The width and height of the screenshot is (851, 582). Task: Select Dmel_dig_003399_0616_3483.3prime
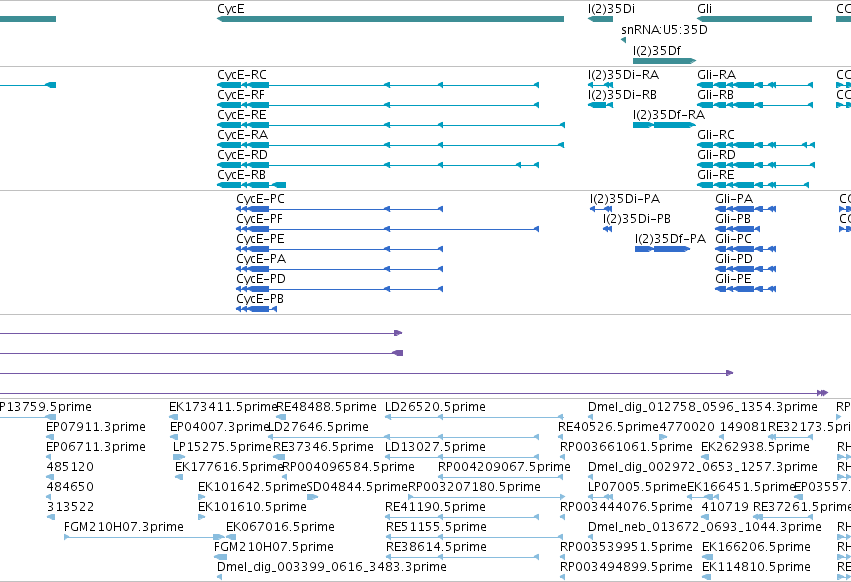(x=332, y=567)
